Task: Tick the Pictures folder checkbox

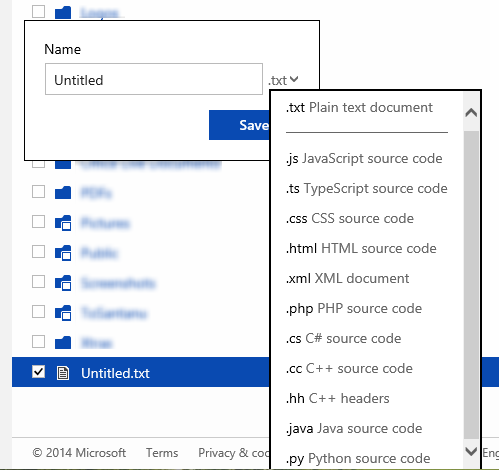Action: pyautogui.click(x=38, y=221)
